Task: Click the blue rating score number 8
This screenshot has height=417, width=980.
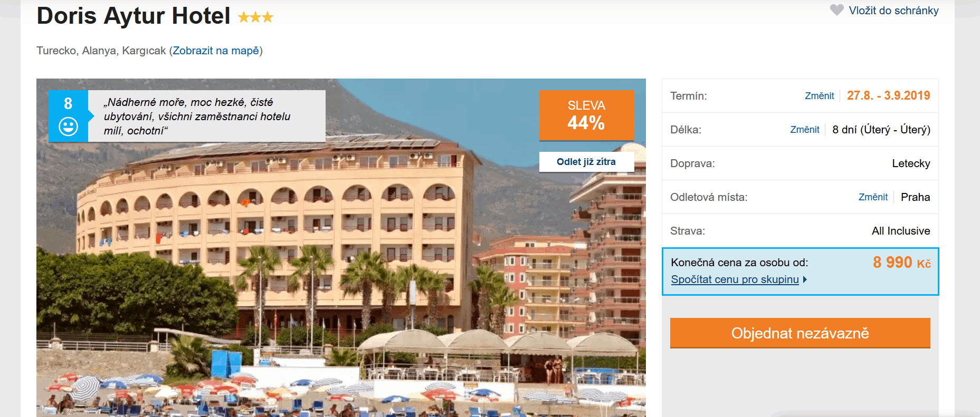Action: [68, 103]
